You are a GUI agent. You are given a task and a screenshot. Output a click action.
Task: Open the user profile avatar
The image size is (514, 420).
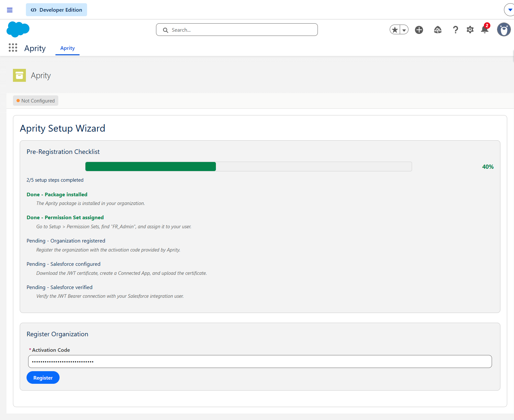click(504, 30)
